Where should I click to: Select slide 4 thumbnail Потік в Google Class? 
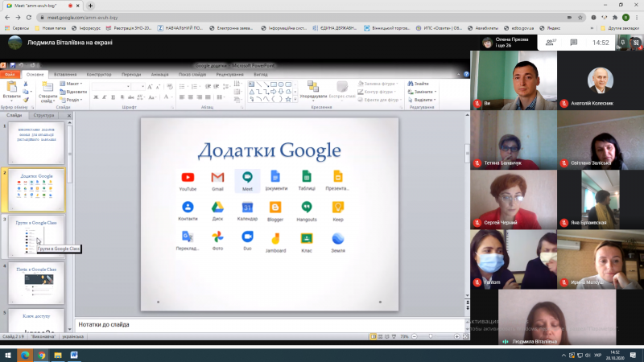point(36,284)
